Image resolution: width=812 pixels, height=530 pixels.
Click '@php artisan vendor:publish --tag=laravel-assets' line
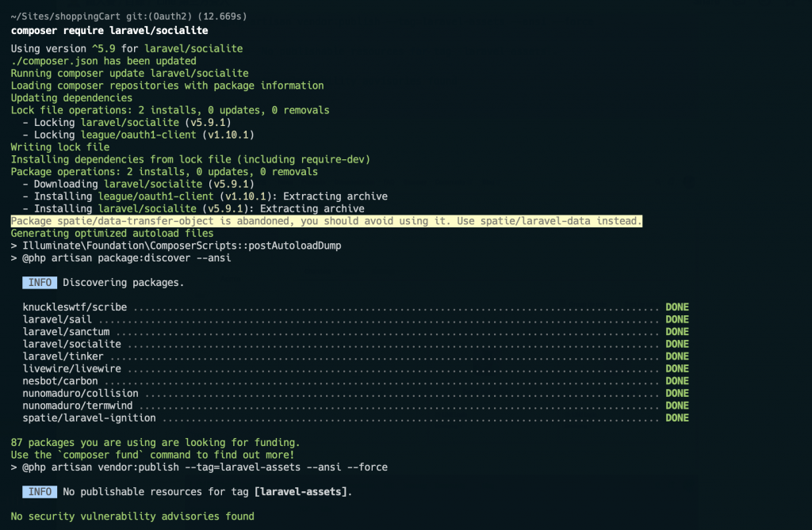[x=199, y=467]
